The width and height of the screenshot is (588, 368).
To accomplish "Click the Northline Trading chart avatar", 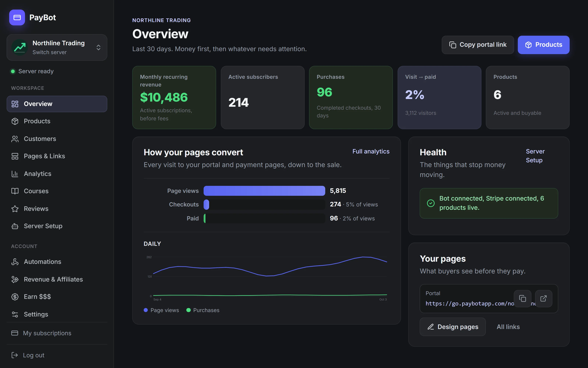I will pyautogui.click(x=20, y=47).
